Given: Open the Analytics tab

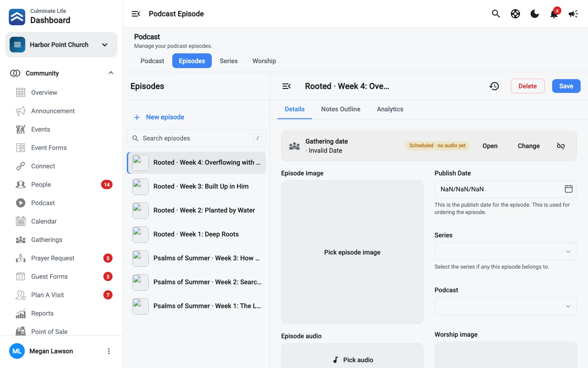Looking at the screenshot, I should click(x=390, y=109).
